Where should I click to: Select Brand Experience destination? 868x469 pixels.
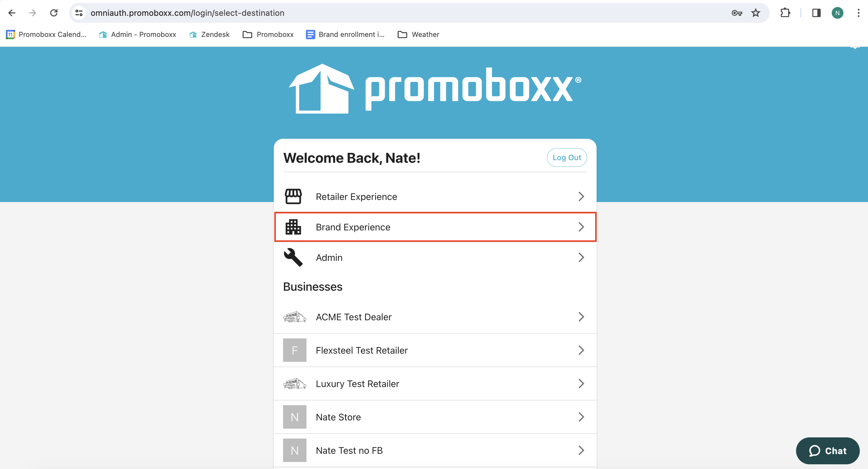(435, 227)
